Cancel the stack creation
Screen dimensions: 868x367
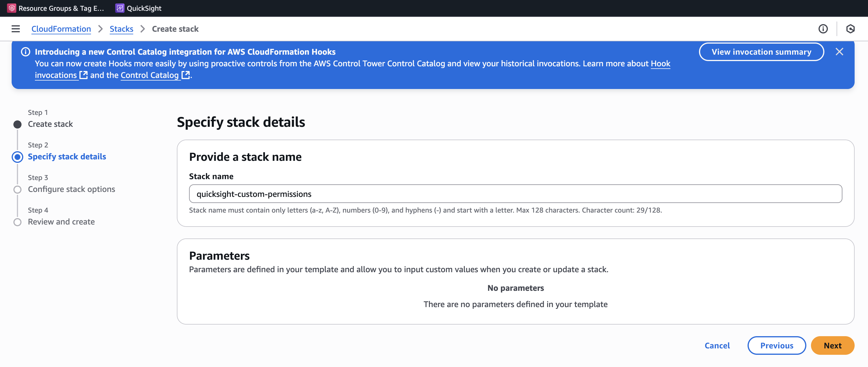pos(717,345)
